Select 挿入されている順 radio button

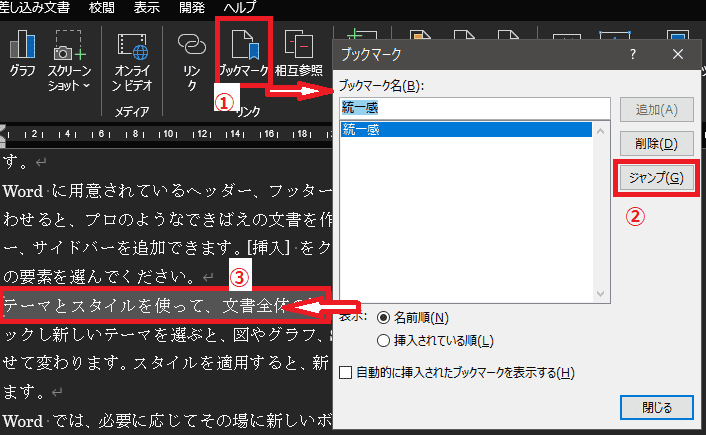point(383,341)
